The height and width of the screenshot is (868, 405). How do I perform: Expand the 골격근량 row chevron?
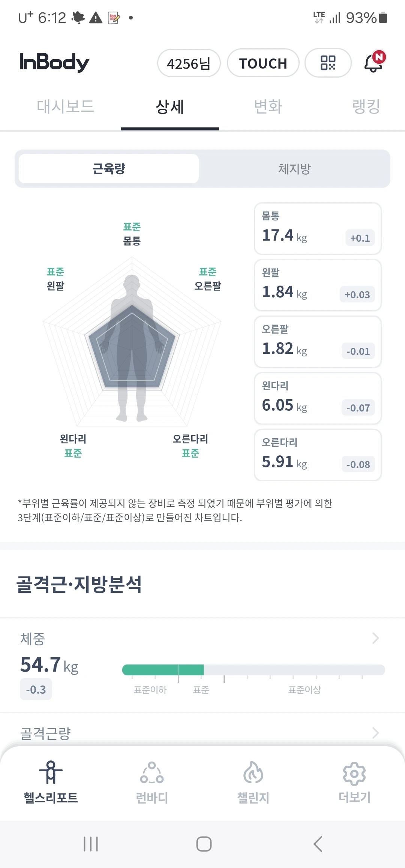click(375, 732)
